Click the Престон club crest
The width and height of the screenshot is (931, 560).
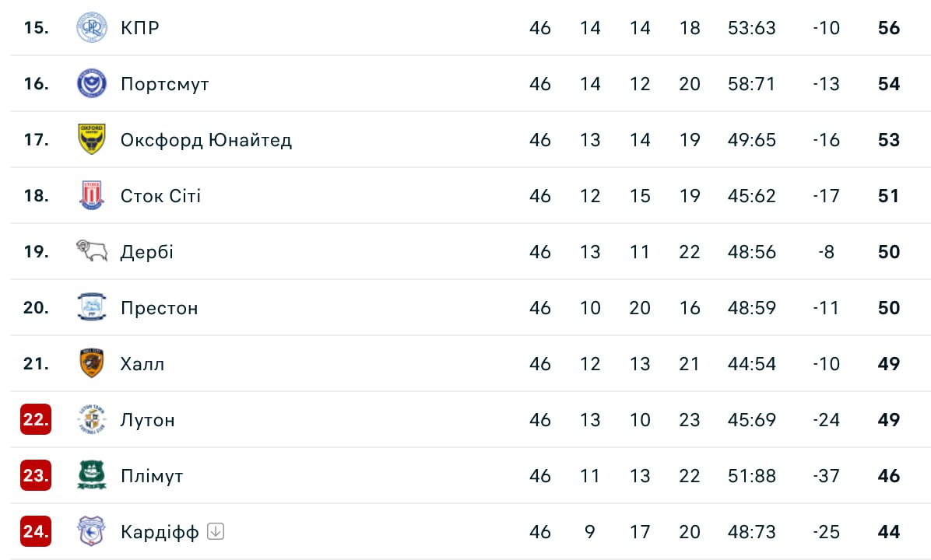(92, 308)
